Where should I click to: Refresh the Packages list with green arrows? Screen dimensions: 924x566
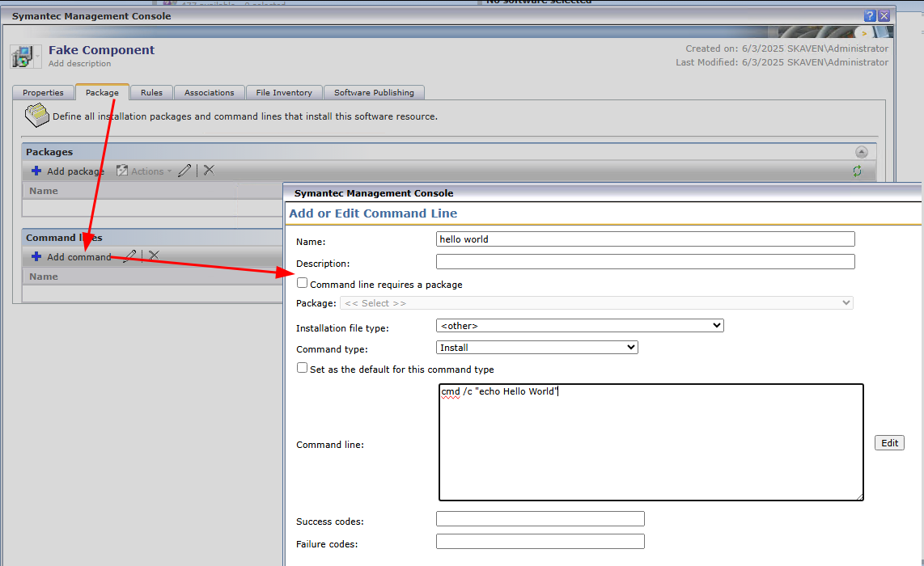pos(857,171)
